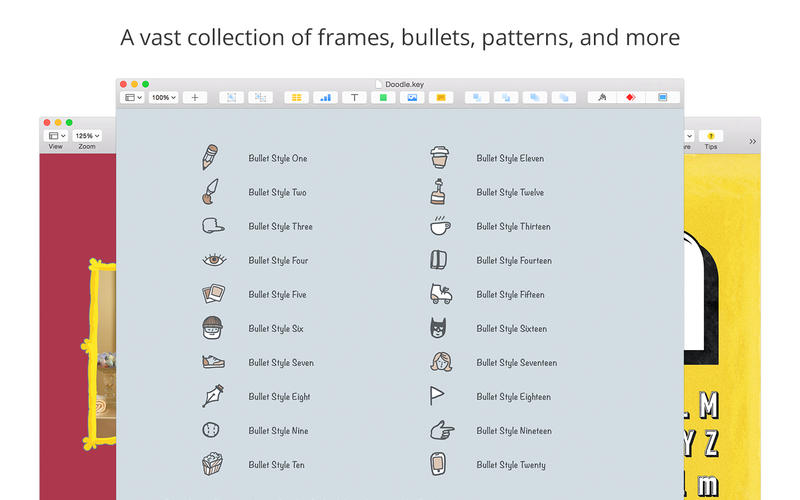
Task: Open the View menu in Doodle.key toolbar
Action: point(133,97)
